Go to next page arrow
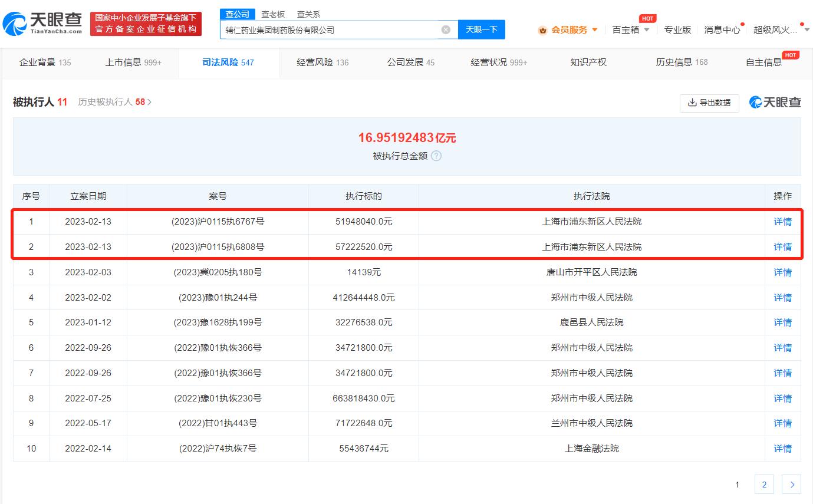 791,485
